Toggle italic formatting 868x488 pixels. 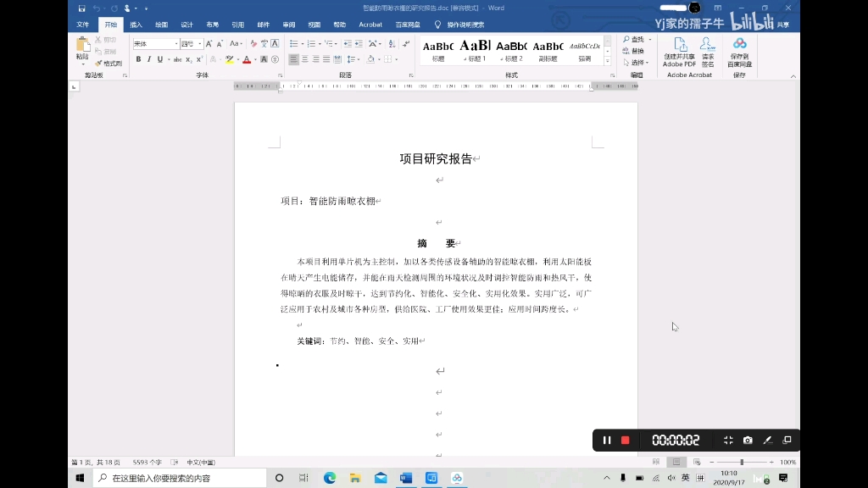point(149,59)
